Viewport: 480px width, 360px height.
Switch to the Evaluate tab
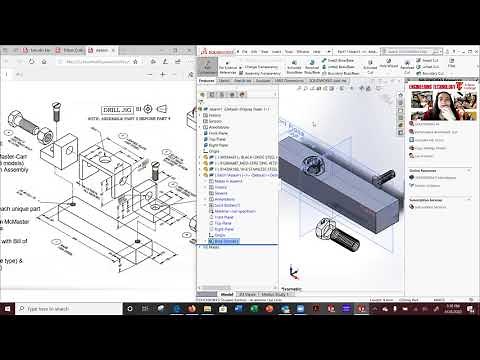click(263, 81)
